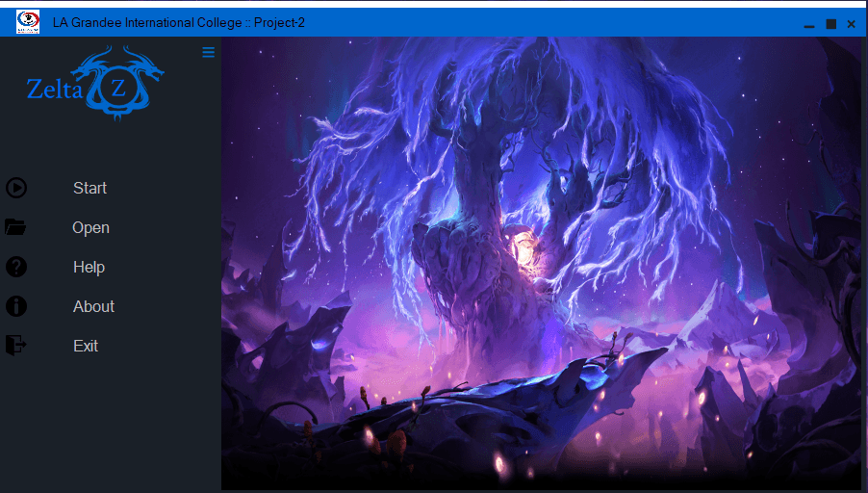This screenshot has width=868, height=493.
Task: Show the About page via its label
Action: [93, 306]
